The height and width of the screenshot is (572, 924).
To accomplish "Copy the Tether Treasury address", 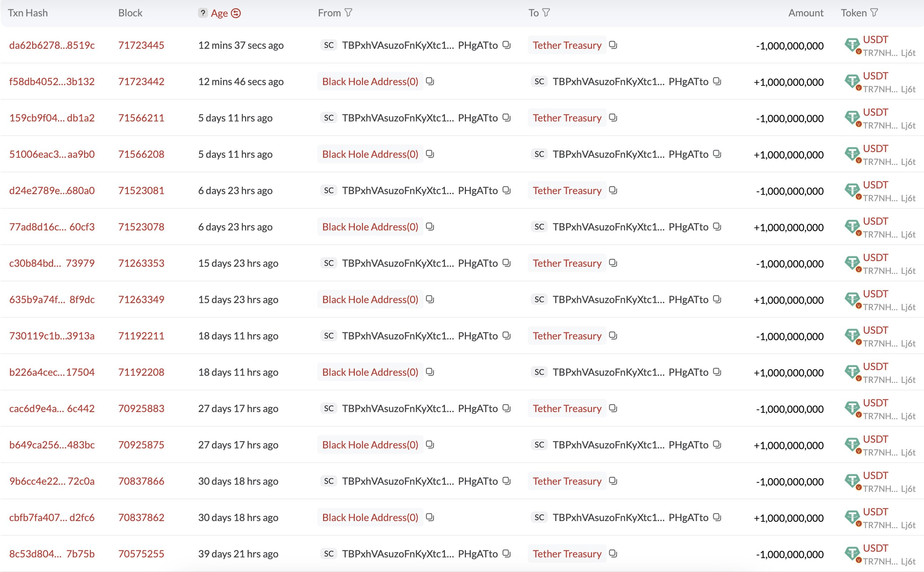I will [613, 45].
